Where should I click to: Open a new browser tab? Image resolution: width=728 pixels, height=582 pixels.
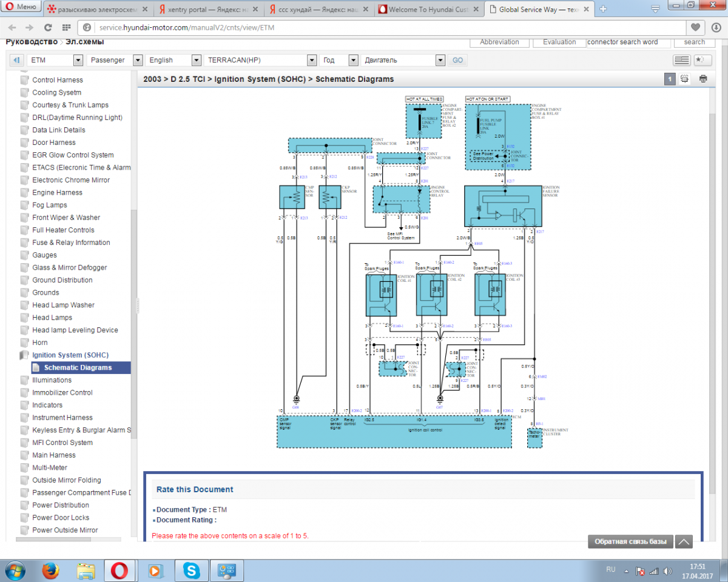point(603,9)
